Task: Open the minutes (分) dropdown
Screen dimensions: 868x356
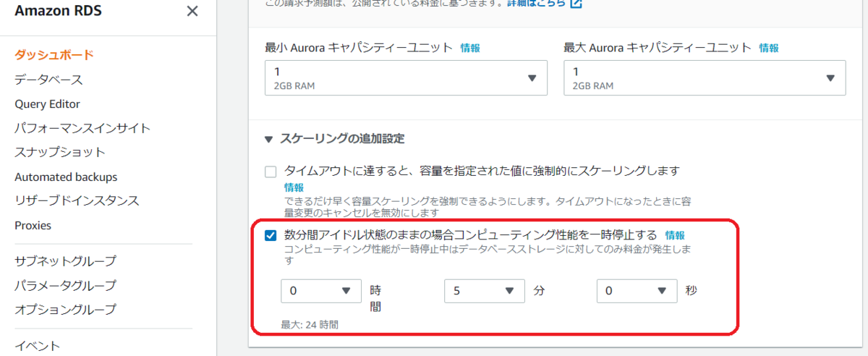Action: [485, 291]
